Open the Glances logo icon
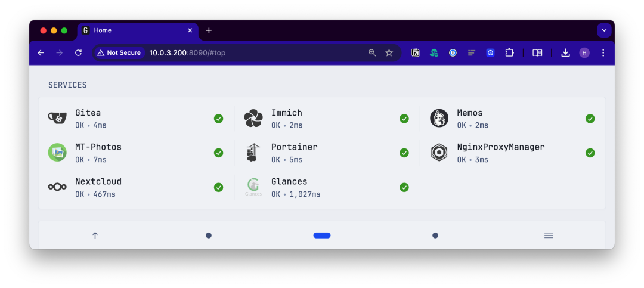The height and width of the screenshot is (288, 644). (253, 187)
